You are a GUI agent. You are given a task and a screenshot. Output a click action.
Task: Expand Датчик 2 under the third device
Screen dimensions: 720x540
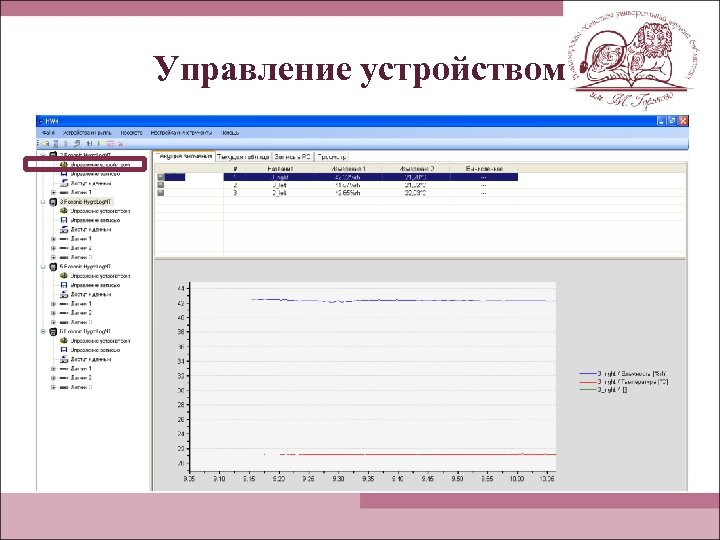pyautogui.click(x=53, y=313)
